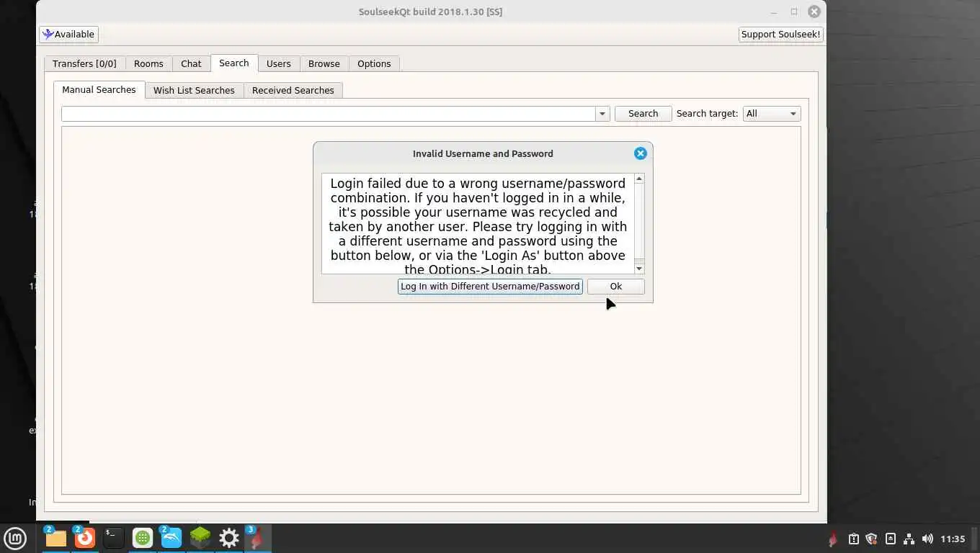Viewport: 980px width, 553px height.
Task: Click the volume speaker tray icon
Action: (x=927, y=539)
